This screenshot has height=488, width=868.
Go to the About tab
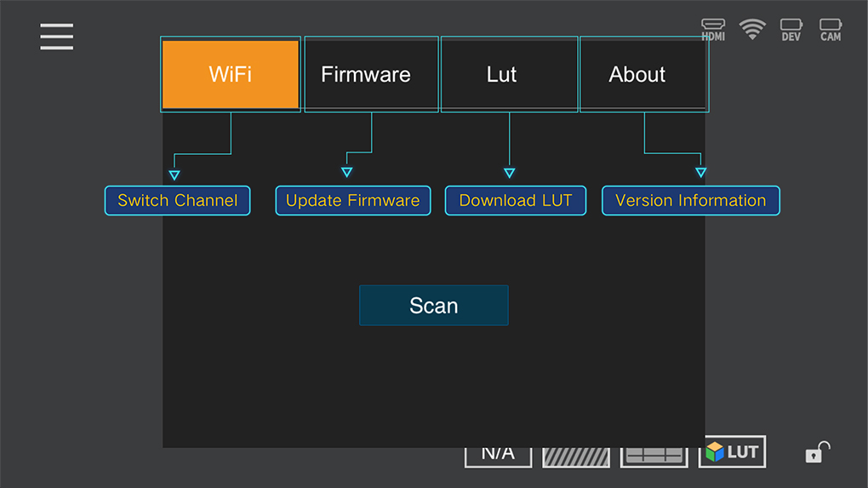click(637, 75)
